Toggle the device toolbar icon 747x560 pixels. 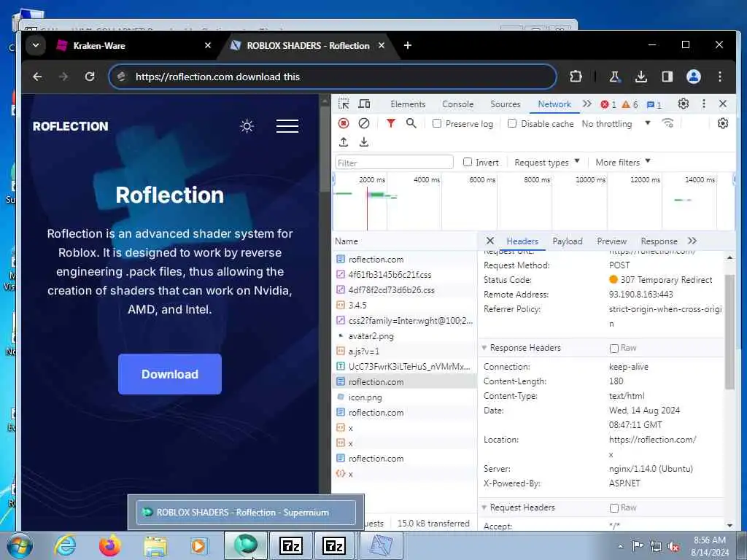coord(365,104)
